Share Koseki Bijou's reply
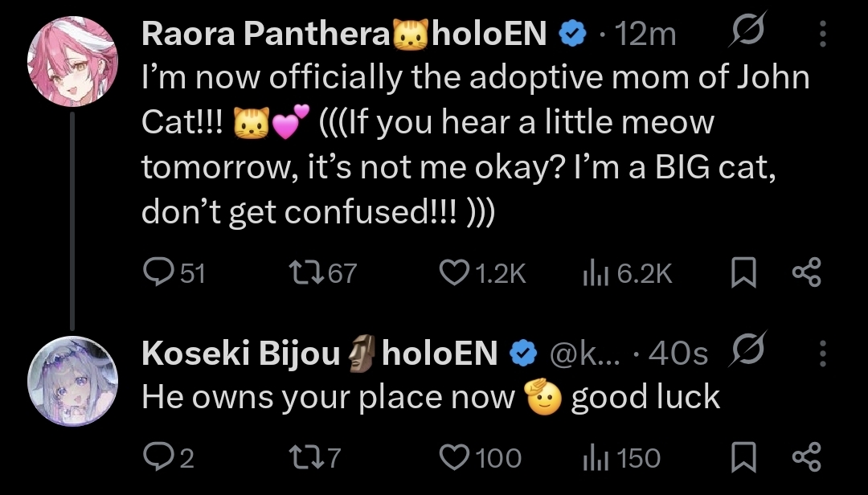This screenshot has width=868, height=495. [x=806, y=457]
